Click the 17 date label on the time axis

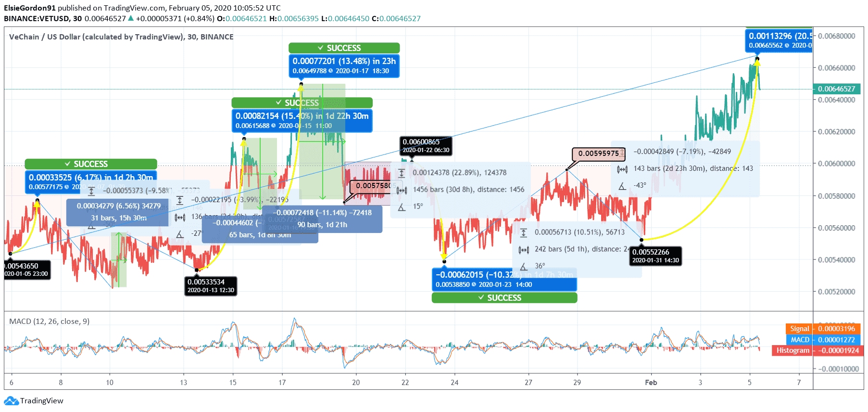(282, 383)
